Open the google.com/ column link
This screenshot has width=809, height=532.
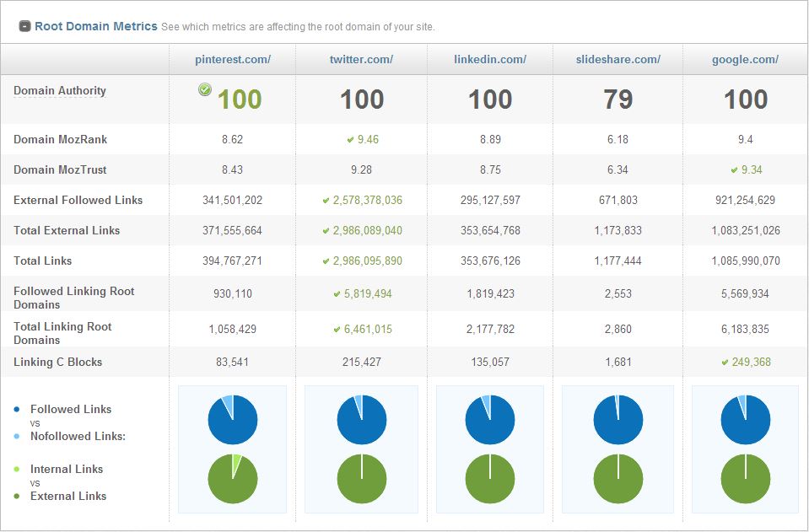tap(745, 59)
